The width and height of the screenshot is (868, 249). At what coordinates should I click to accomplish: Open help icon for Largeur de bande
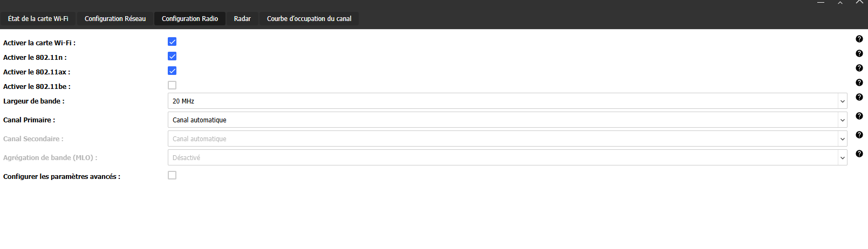point(859,97)
